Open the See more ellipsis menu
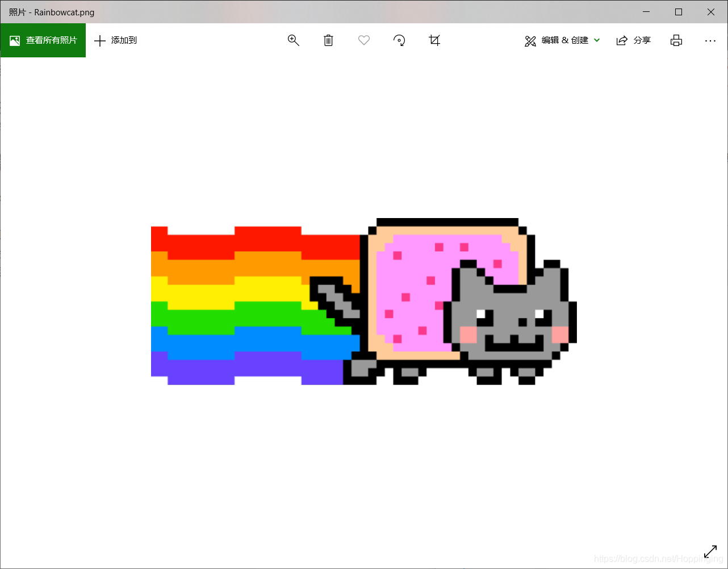Screen dimensions: 728x569 point(710,40)
